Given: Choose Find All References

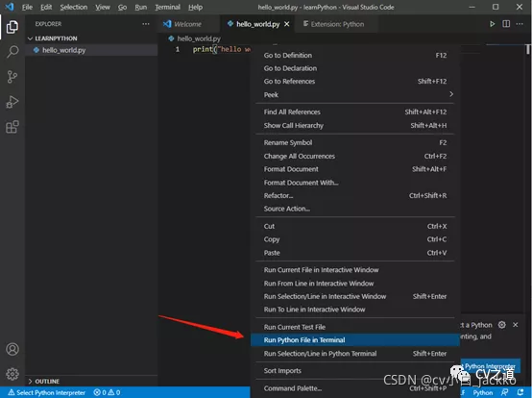Looking at the screenshot, I should 355,112.
